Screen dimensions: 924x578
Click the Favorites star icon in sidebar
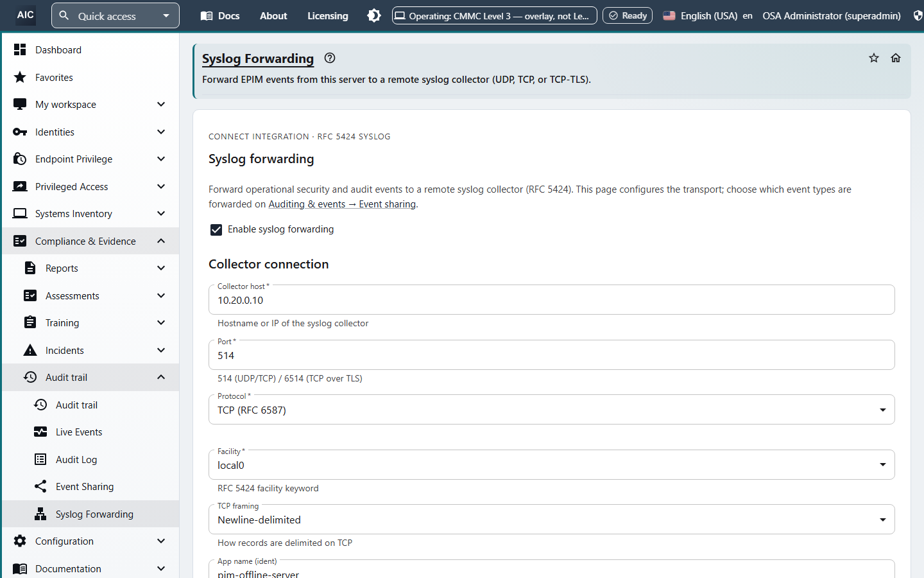[20, 77]
